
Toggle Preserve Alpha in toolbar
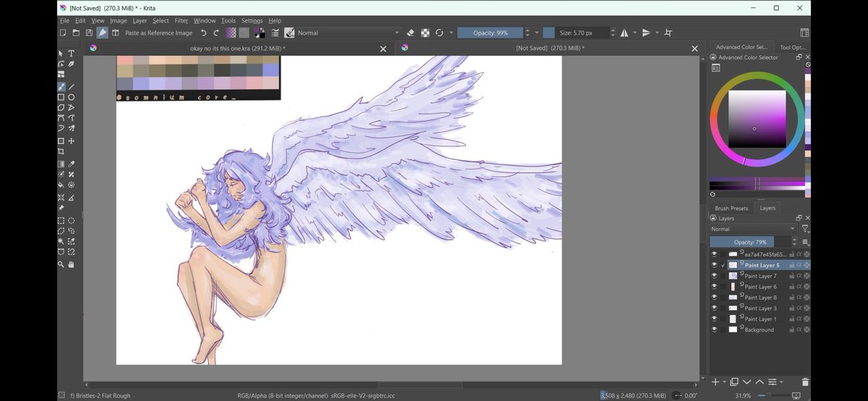tap(425, 33)
